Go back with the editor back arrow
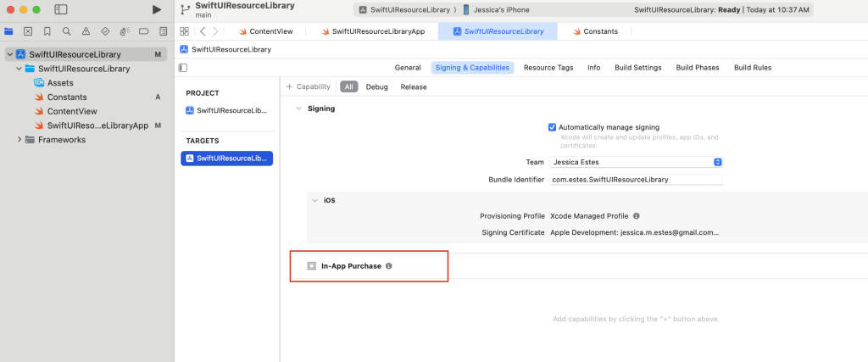 [203, 31]
